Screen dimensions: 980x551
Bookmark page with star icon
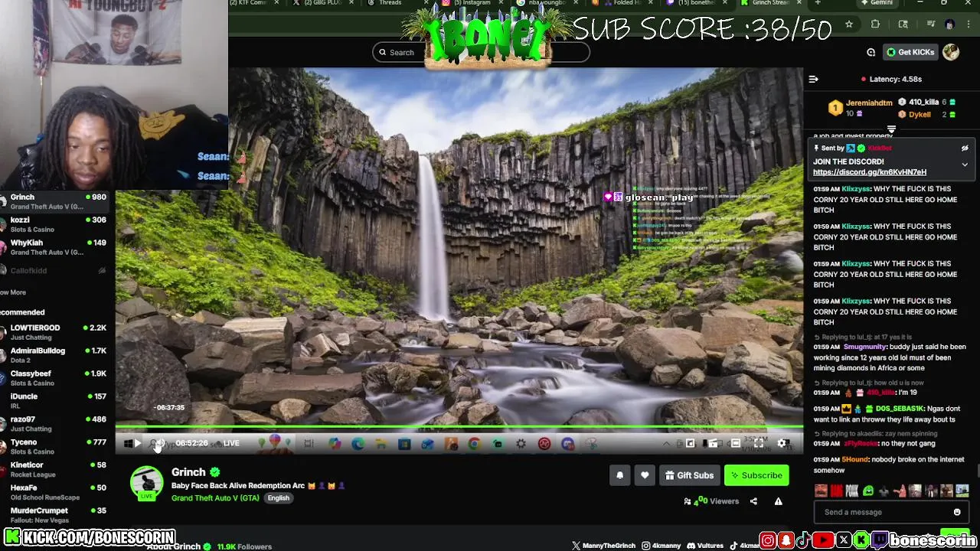coord(849,24)
